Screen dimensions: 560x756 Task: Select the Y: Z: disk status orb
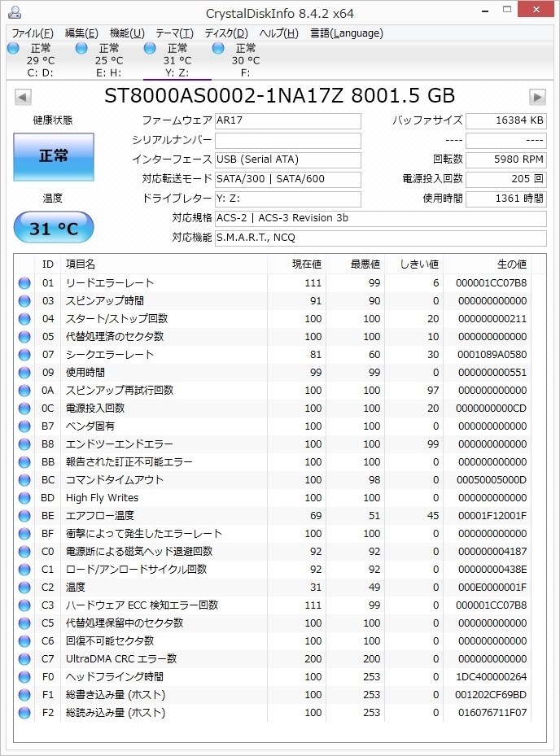point(150,48)
